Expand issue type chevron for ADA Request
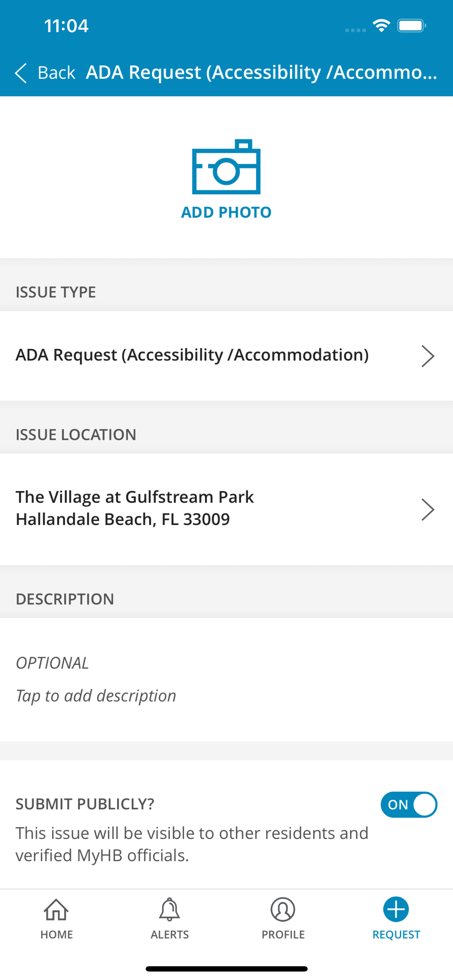The height and width of the screenshot is (980, 453). point(428,356)
